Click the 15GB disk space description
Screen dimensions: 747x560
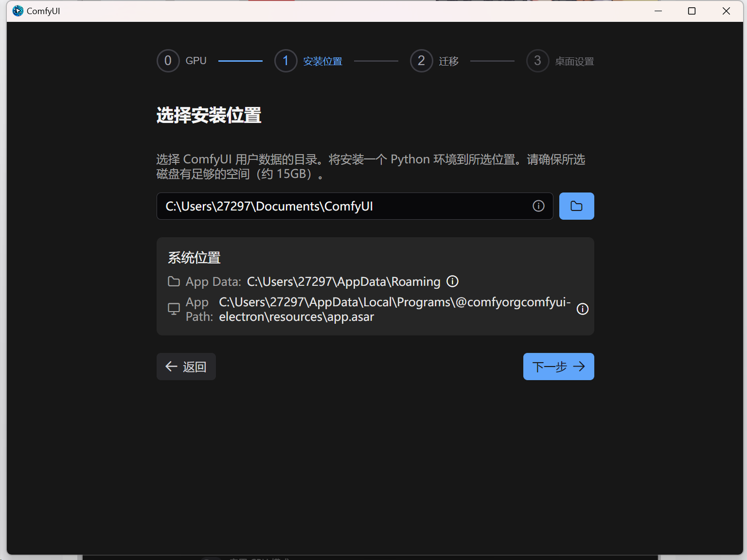click(371, 166)
